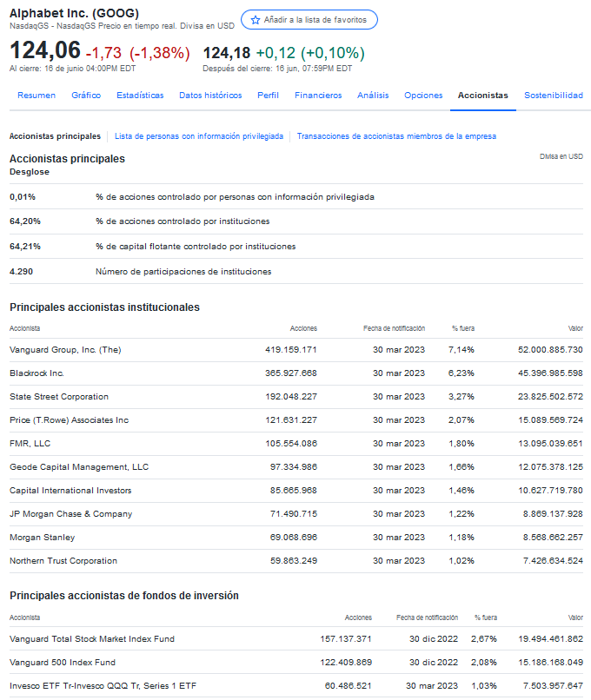Open the Datos históricos tab
The width and height of the screenshot is (591, 700).
pos(210,95)
